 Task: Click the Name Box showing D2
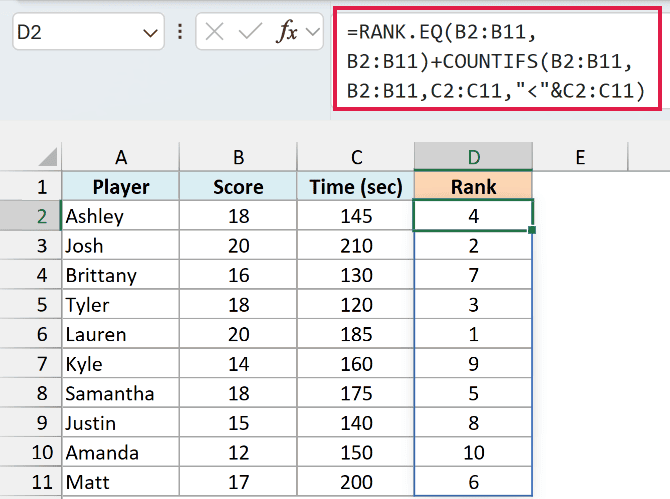pos(88,32)
